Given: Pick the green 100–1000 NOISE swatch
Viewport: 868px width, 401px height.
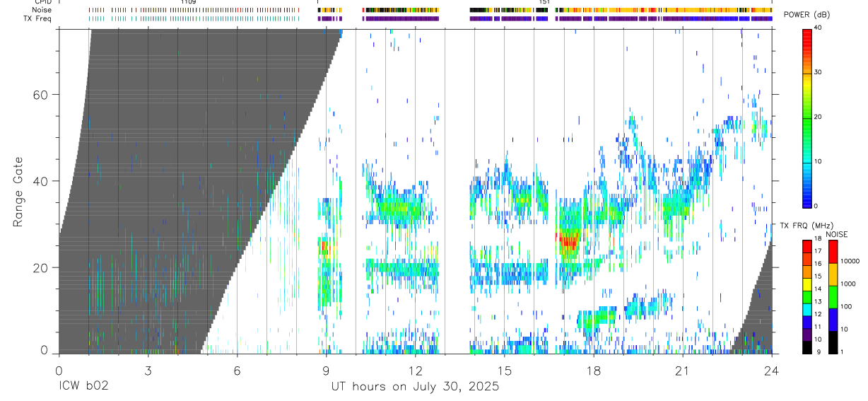Looking at the screenshot, I should 832,297.
